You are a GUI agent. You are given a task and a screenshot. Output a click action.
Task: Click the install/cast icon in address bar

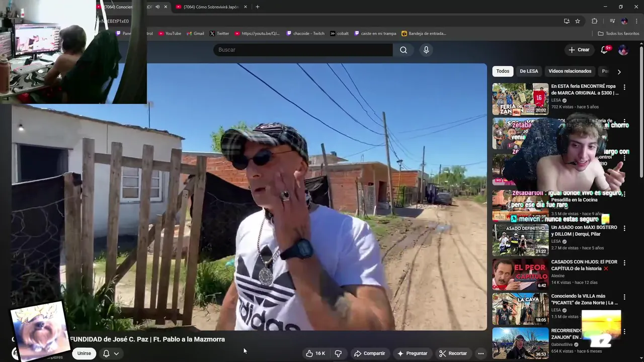567,21
